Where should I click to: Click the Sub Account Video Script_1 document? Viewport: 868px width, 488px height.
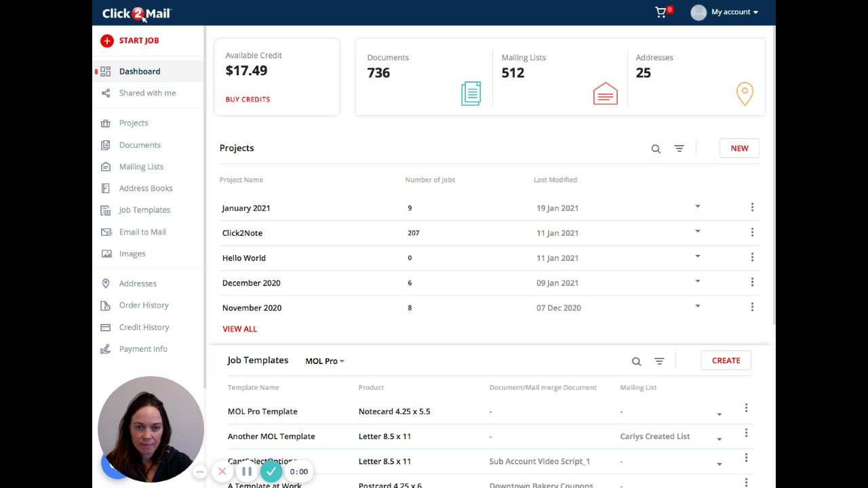click(539, 462)
